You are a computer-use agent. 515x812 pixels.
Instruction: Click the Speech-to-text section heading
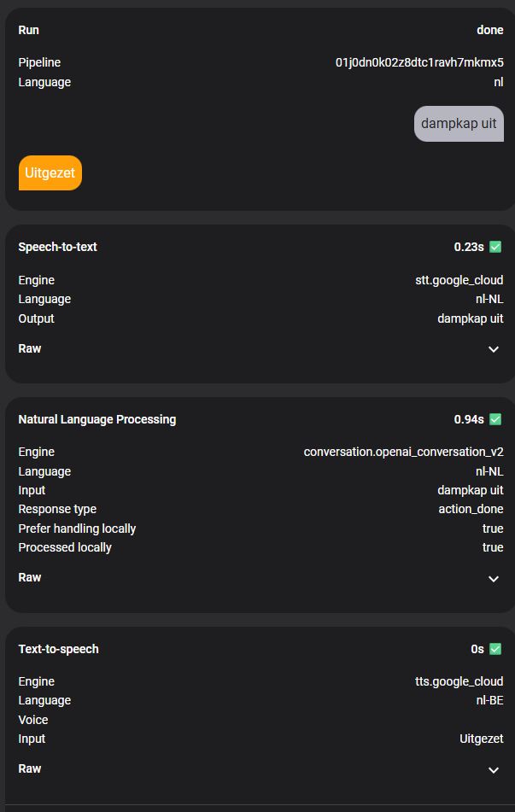point(58,247)
